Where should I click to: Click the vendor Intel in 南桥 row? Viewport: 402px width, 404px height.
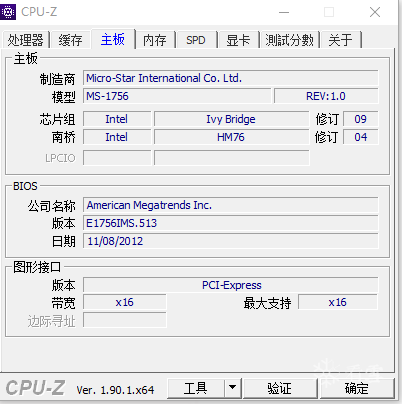[117, 137]
